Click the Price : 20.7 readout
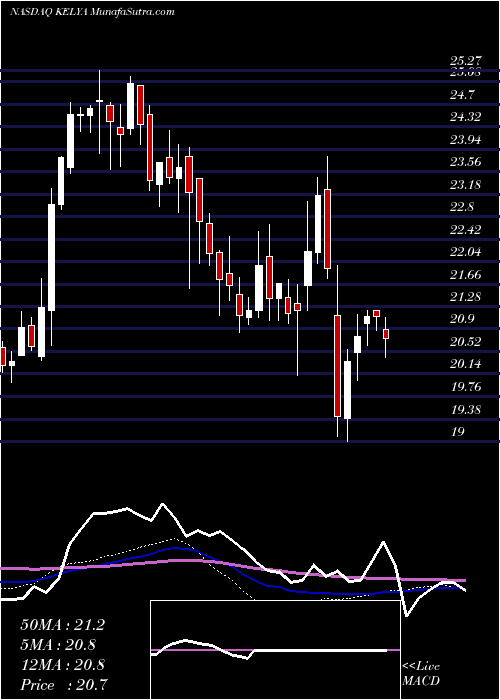Viewport: 500px width, 700px height. tap(64, 685)
